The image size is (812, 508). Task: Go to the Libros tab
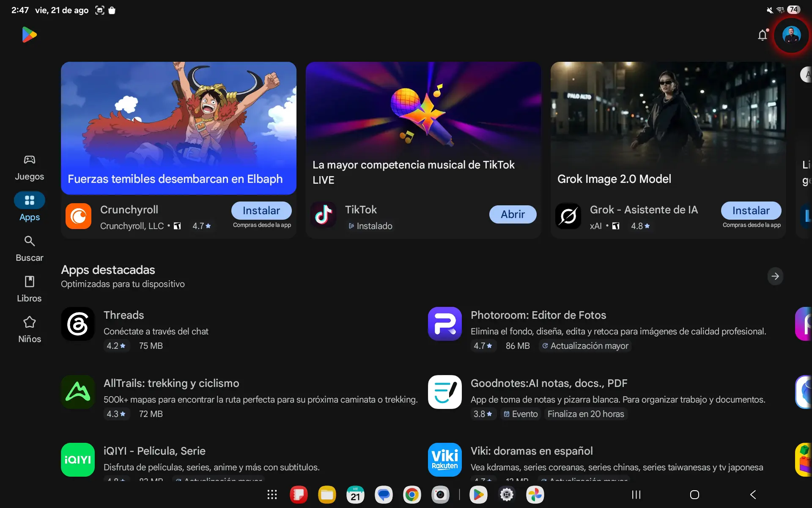(x=29, y=290)
